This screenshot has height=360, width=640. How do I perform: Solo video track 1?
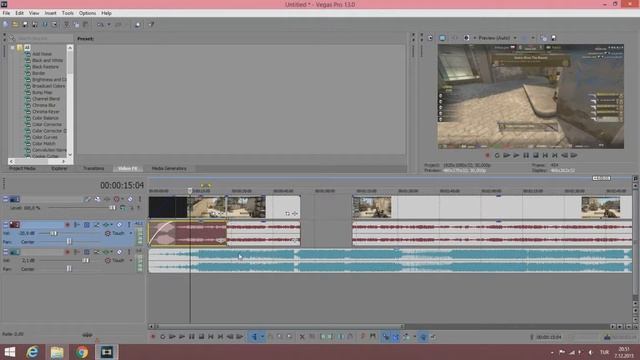tap(140, 199)
